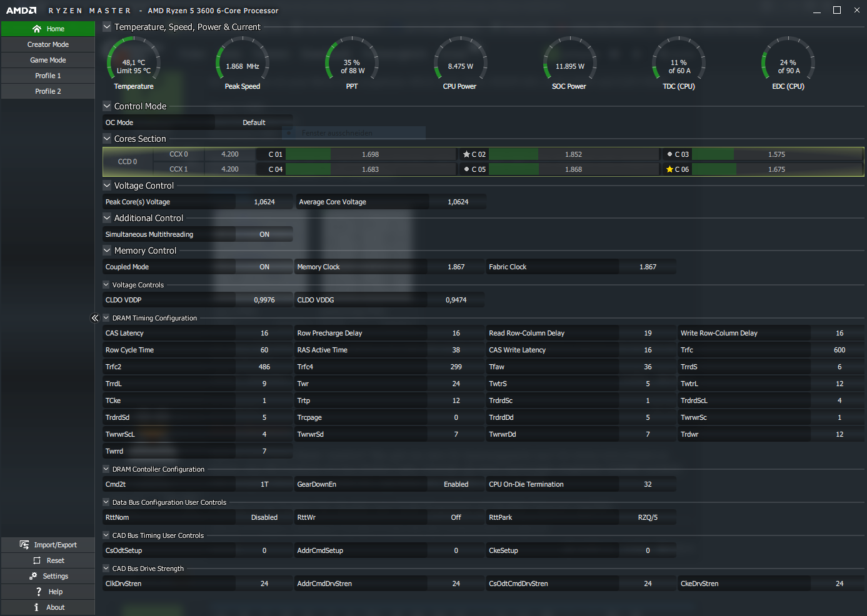
Task: Click the Help question mark icon
Action: 39,592
